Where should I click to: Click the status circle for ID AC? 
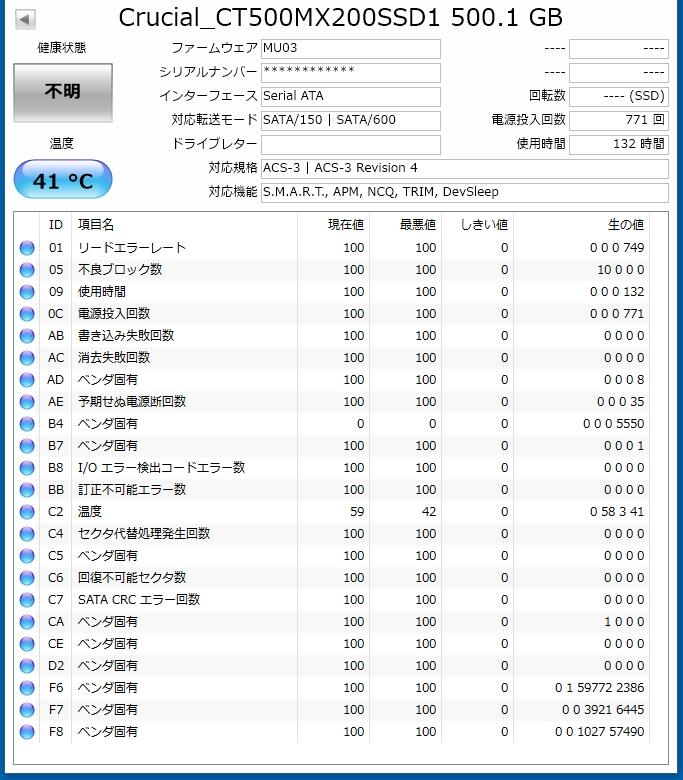27,358
